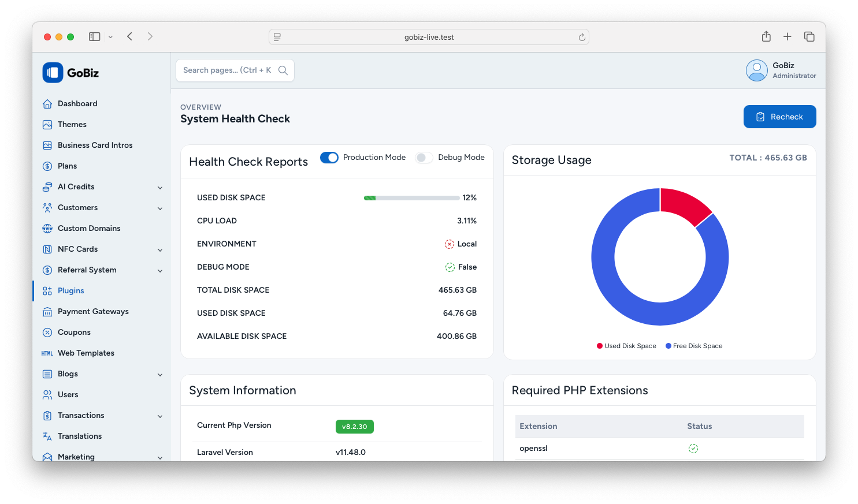Click the 'TOTAL : 465.63 GB' storage label
858x504 pixels.
click(768, 158)
